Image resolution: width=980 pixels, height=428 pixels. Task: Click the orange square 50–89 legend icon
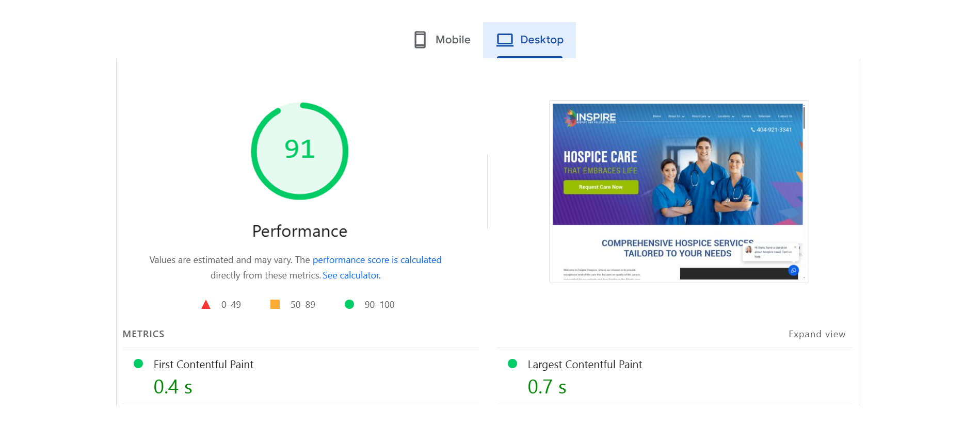(x=275, y=305)
